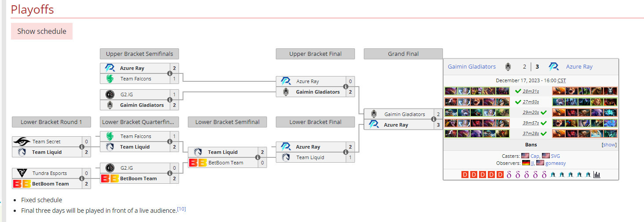Screen dimensions: 644x222
Task: Select the Lower Bracket Quarterfinals header
Action: [x=139, y=122]
